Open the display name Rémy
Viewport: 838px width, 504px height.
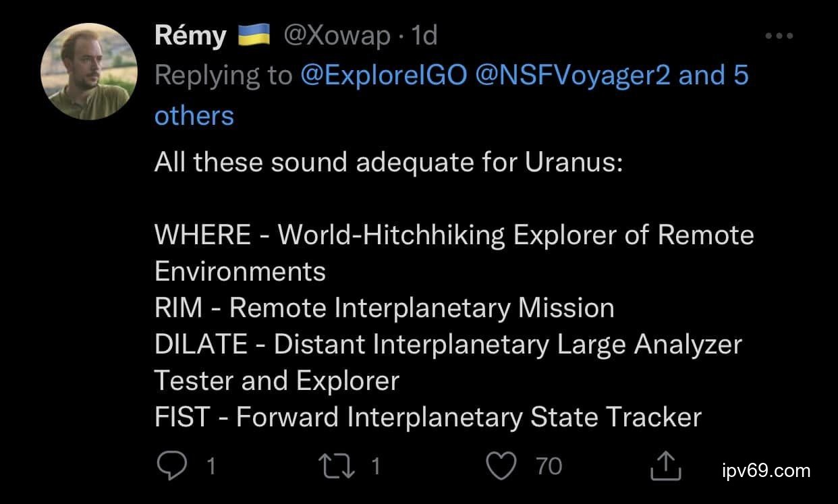190,36
